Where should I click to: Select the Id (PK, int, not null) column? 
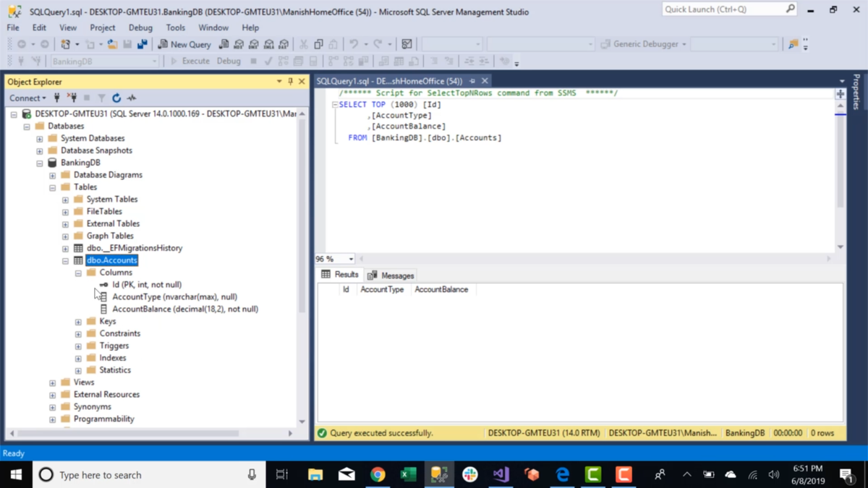click(x=147, y=285)
